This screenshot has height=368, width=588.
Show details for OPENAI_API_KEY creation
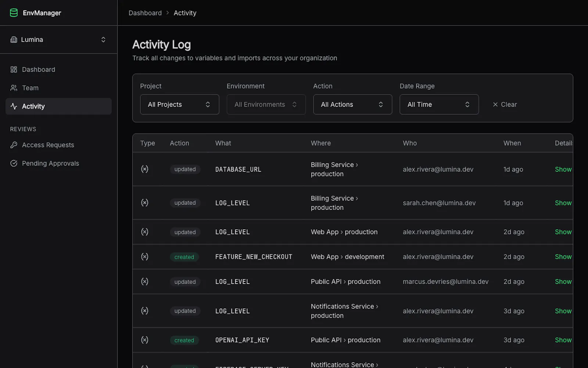click(563, 340)
